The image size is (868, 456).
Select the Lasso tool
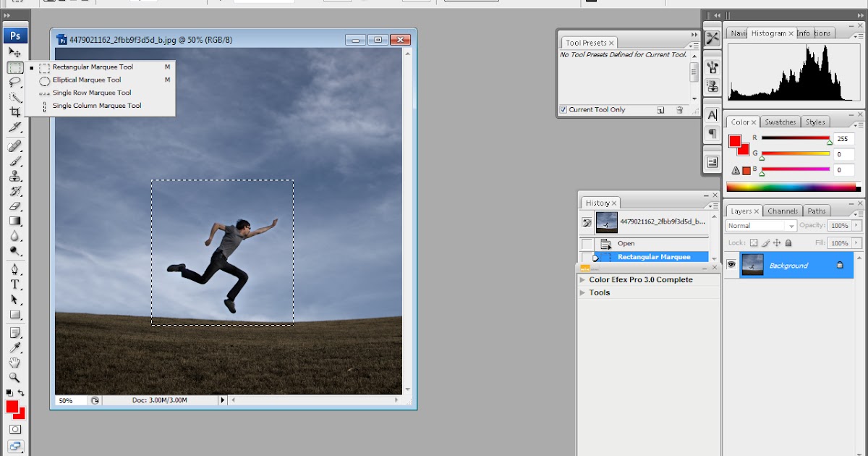pos(15,83)
